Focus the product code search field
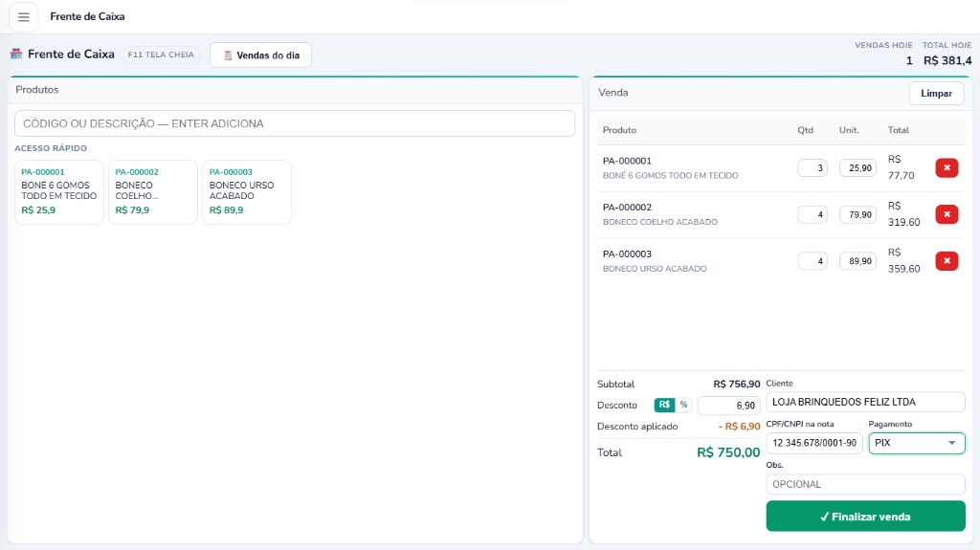This screenshot has height=550, width=980. click(x=295, y=123)
